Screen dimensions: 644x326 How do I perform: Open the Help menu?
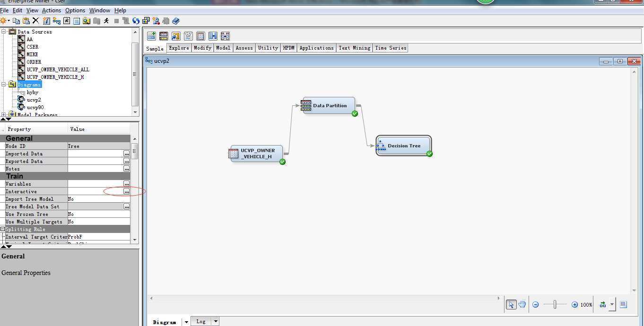tap(120, 10)
